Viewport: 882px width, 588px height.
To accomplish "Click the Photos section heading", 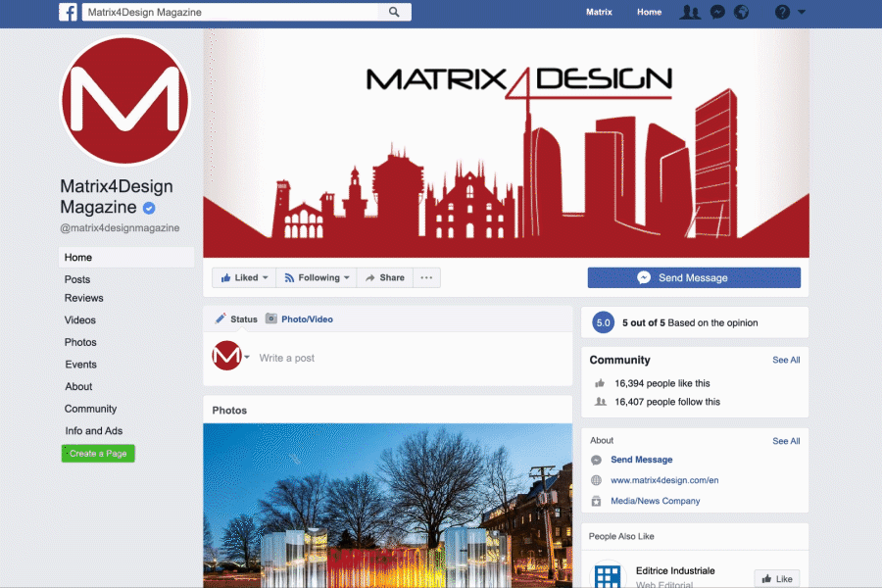I will coord(229,411).
